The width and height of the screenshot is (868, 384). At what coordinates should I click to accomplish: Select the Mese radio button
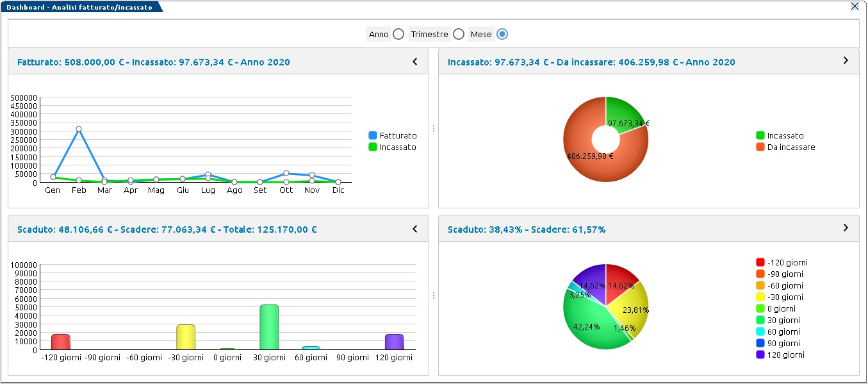point(502,34)
